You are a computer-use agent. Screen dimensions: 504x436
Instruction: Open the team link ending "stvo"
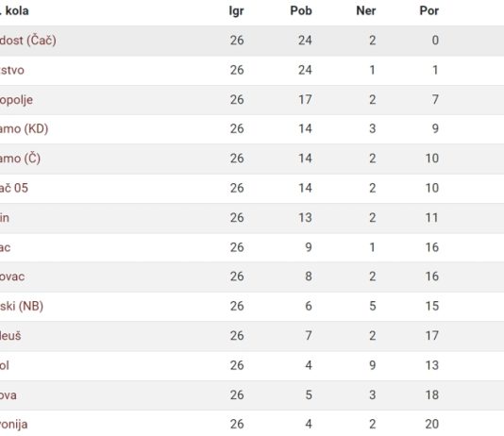click(12, 70)
